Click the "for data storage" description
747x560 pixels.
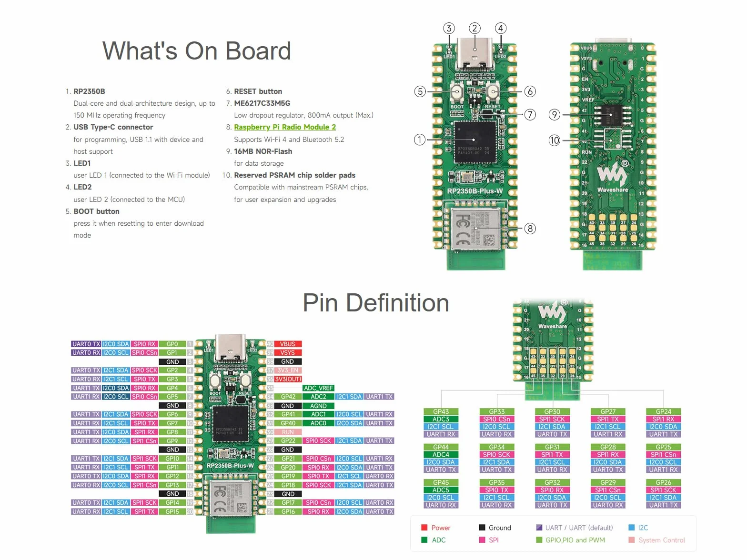[x=259, y=163]
